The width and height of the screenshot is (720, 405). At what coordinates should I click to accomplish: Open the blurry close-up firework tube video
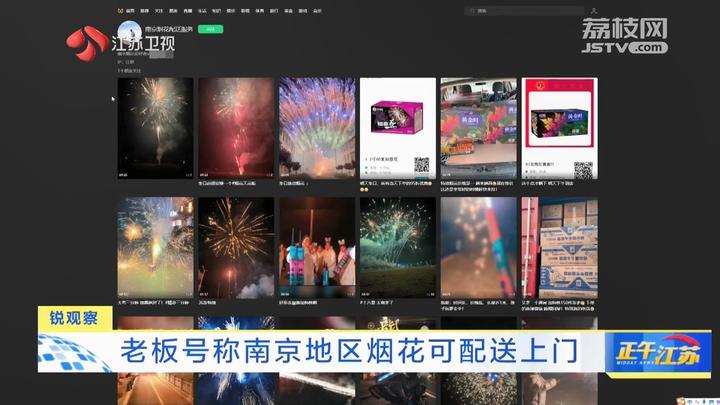tap(478, 246)
